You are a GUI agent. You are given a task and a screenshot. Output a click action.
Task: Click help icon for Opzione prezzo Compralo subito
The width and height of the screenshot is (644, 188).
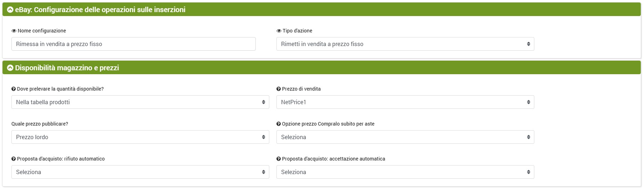tap(279, 124)
